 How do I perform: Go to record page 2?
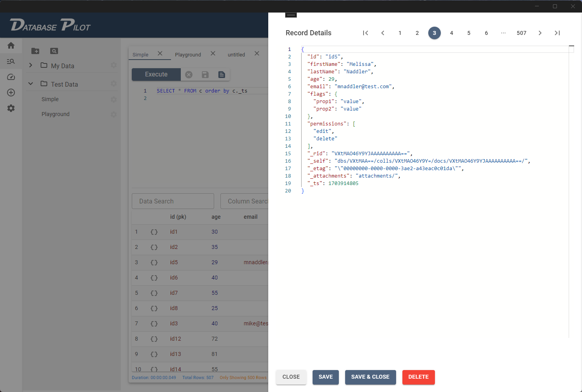pyautogui.click(x=417, y=33)
